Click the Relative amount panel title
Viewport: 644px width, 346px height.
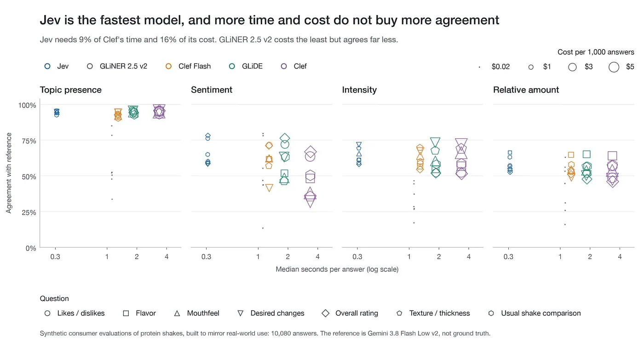tap(526, 90)
